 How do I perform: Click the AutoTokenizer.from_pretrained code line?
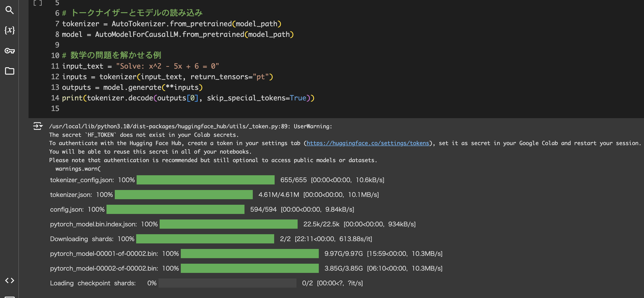(171, 24)
